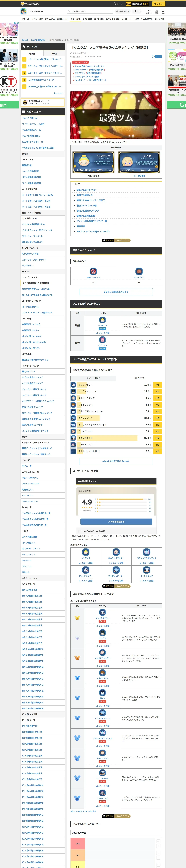Screen dimensions: 186x868
Task: Click the サイト改善のアンケート banner
Action: 43,102
